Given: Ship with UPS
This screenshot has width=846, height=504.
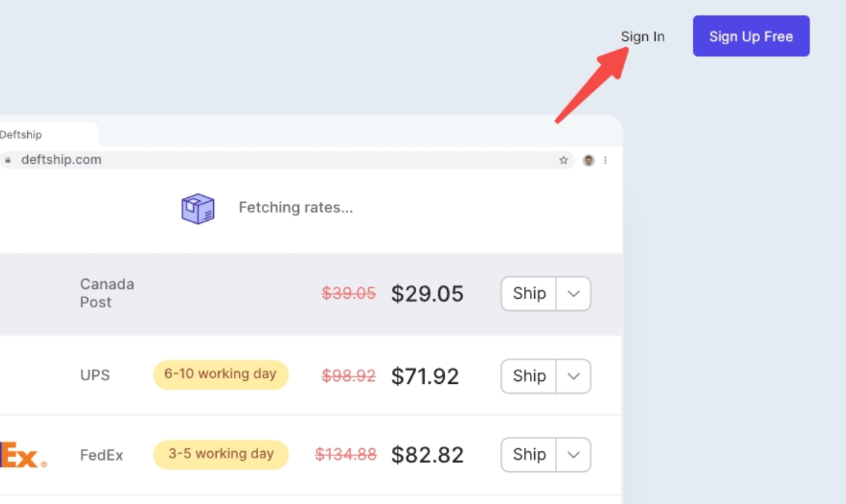Looking at the screenshot, I should pos(528,376).
